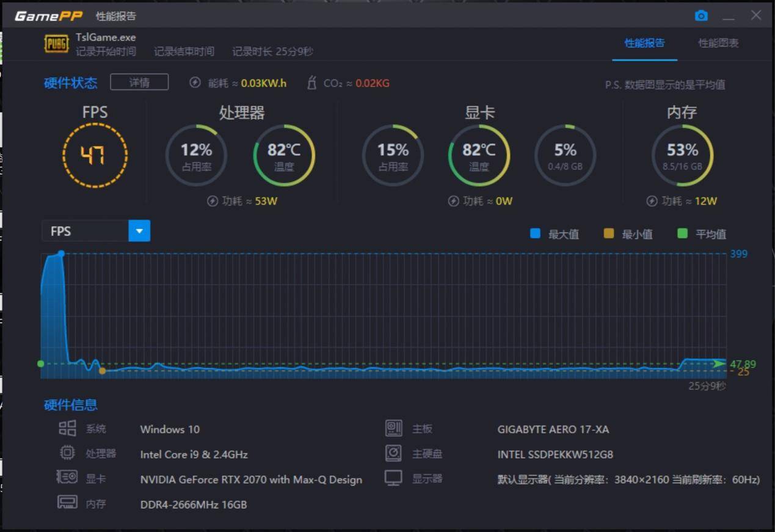The image size is (775, 532).
Task: Click the 53% memory usage gauge
Action: click(682, 155)
